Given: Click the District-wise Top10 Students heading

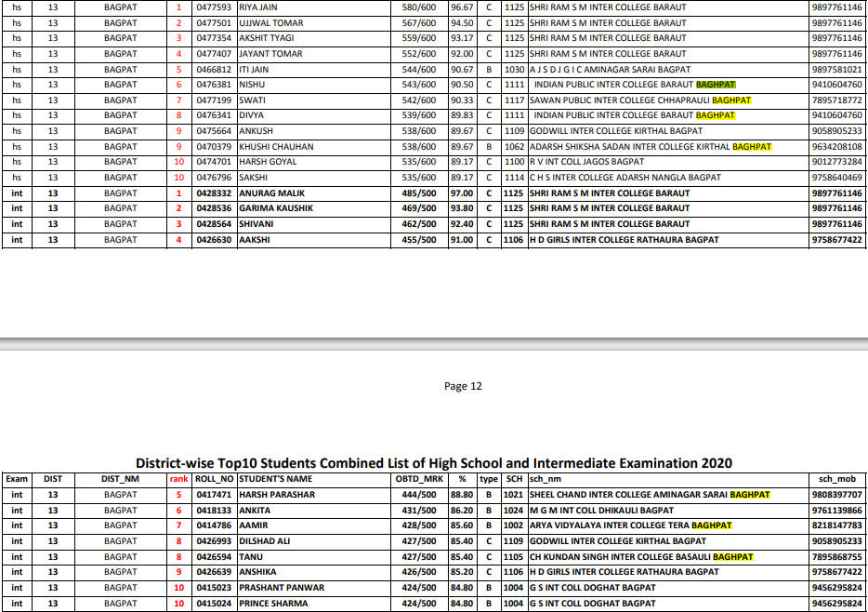Looking at the screenshot, I should 434,462.
